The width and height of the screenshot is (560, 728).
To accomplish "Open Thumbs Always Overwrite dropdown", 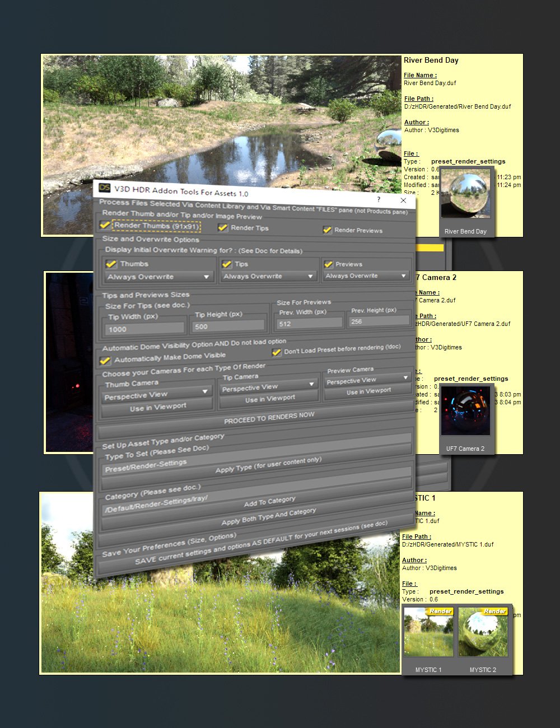I will coord(158,277).
